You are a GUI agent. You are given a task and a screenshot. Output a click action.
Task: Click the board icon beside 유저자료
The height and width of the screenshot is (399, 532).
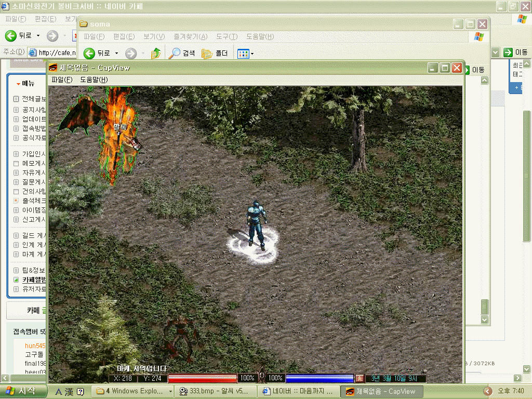click(16, 289)
